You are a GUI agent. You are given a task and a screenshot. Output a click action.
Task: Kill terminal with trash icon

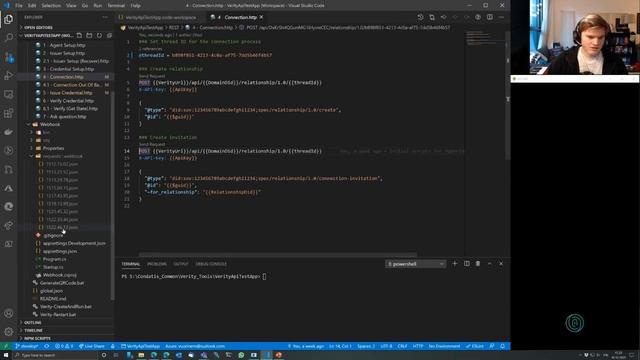(x=478, y=264)
